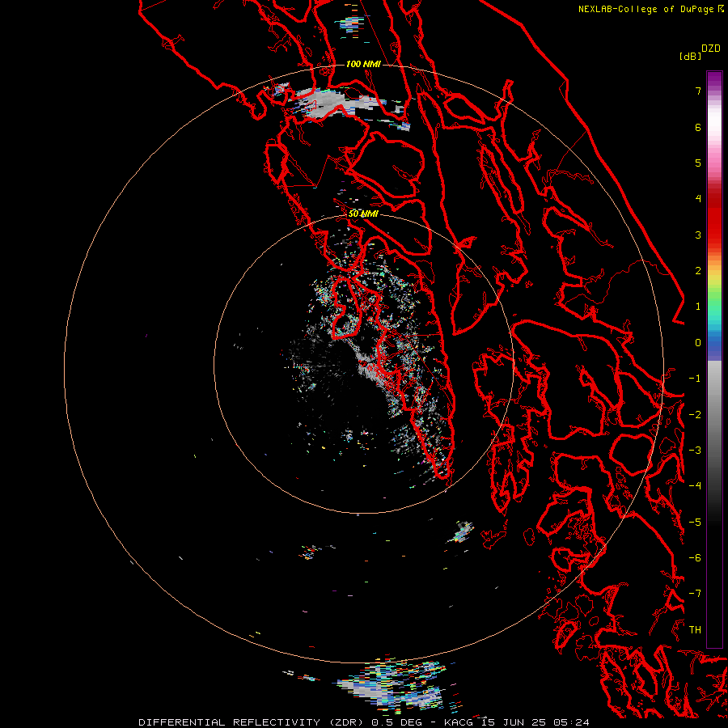Click the '3' dB tick label on scale
The image size is (728, 728).
[698, 235]
